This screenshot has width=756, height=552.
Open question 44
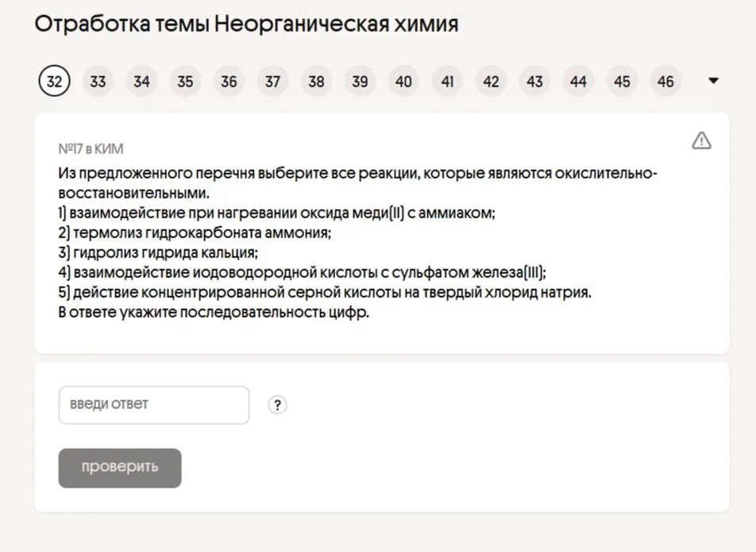click(578, 81)
